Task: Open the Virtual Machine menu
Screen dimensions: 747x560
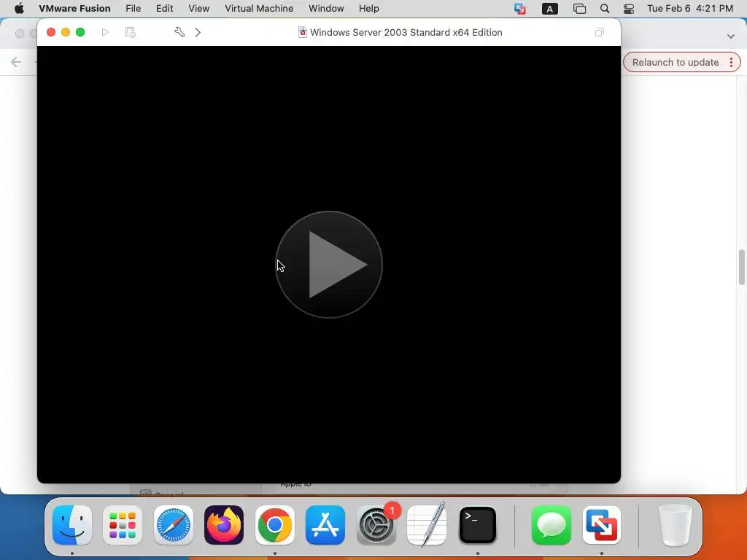Action: click(x=259, y=9)
